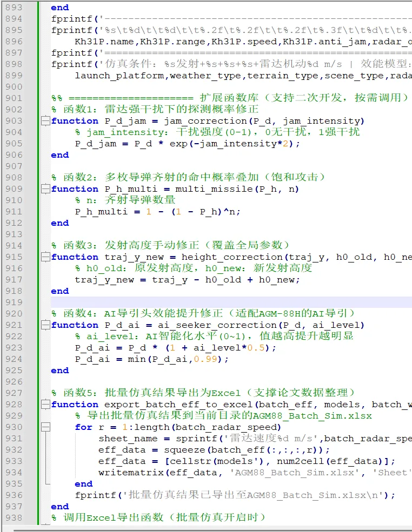Click the comment '函数1: 雷达强干扰下的探测概率修正'
This screenshot has width=412, height=532.
[x=161, y=109]
